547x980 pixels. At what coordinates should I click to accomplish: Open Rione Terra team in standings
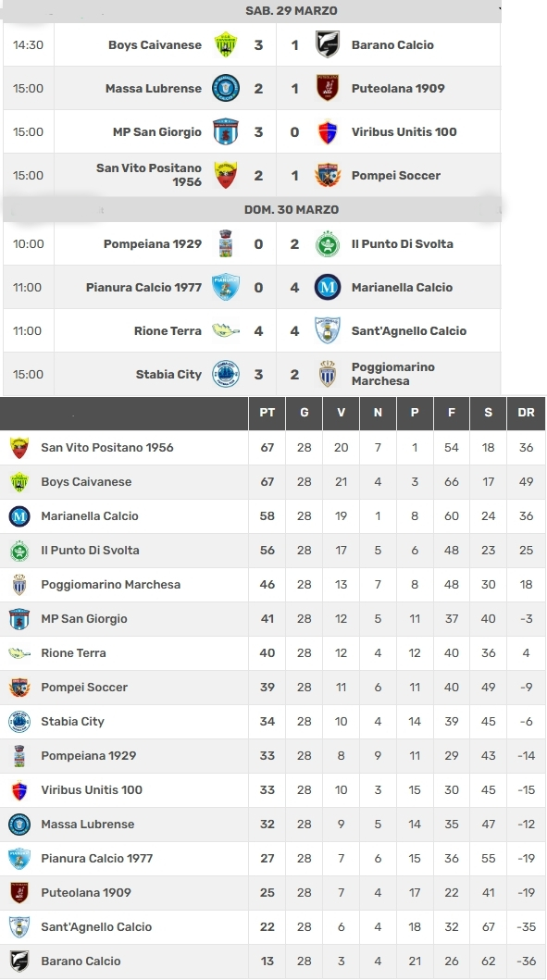click(73, 653)
